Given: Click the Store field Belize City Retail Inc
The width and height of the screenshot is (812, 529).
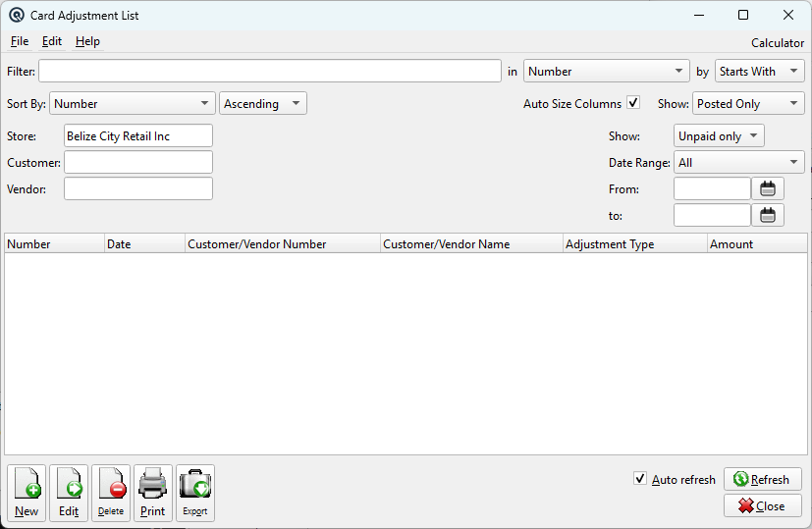Looking at the screenshot, I should (x=138, y=135).
